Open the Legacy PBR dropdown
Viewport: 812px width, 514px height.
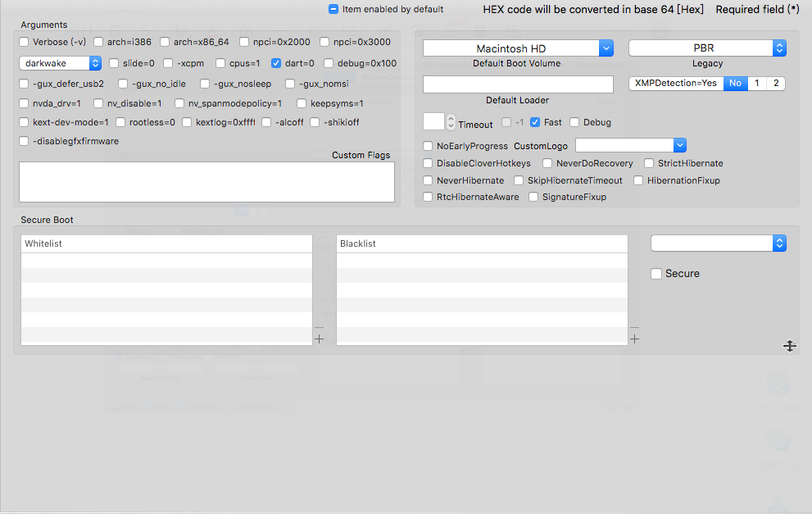(707, 48)
